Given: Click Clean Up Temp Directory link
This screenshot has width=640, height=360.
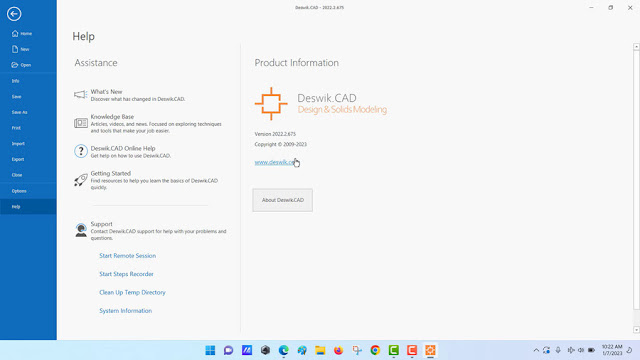Looking at the screenshot, I should coord(132,292).
